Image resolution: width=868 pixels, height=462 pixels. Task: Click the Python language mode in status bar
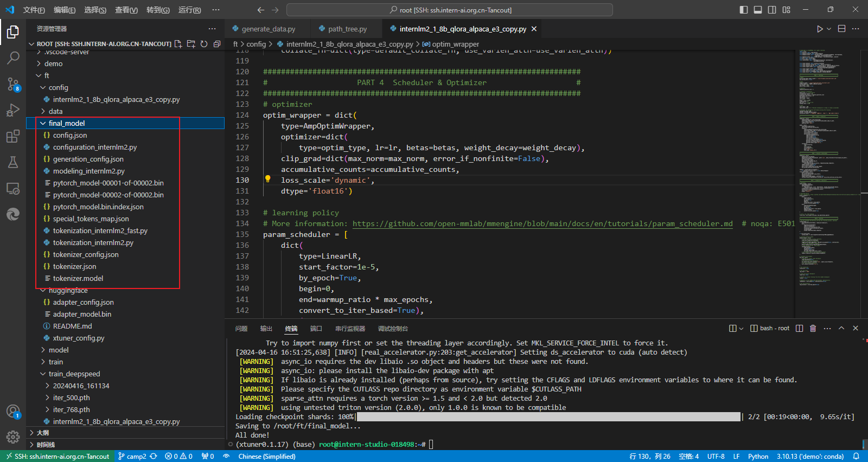(758, 456)
